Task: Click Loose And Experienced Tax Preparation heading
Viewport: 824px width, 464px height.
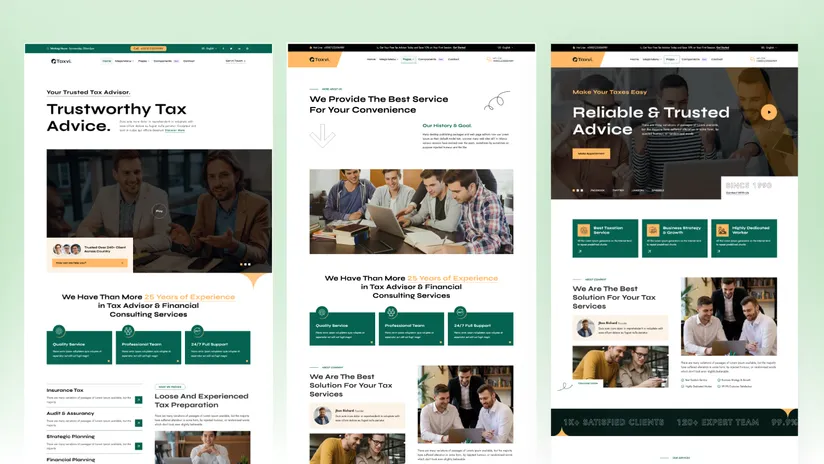Action: [x=201, y=400]
